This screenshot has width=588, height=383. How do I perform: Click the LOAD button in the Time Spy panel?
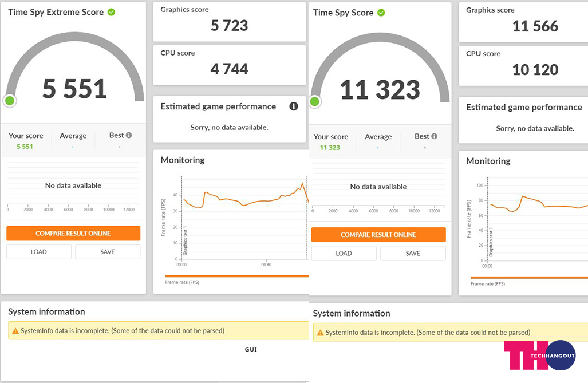pyautogui.click(x=344, y=254)
